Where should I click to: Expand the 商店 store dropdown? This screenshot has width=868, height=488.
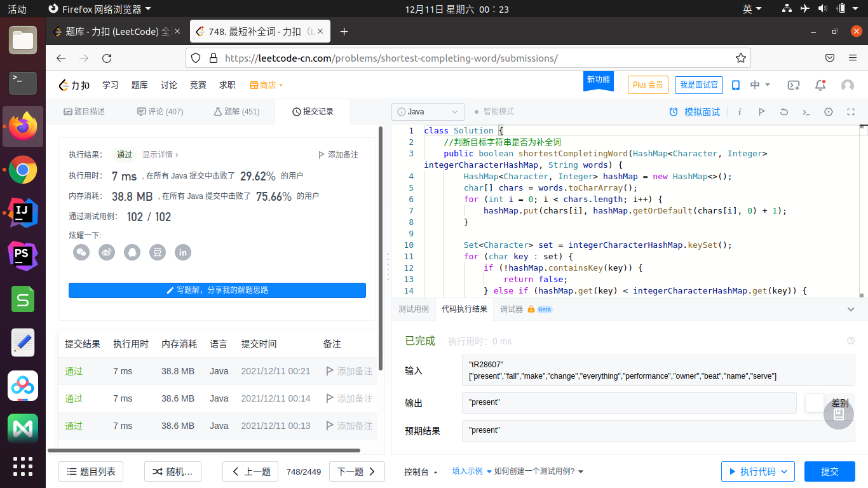[x=266, y=85]
